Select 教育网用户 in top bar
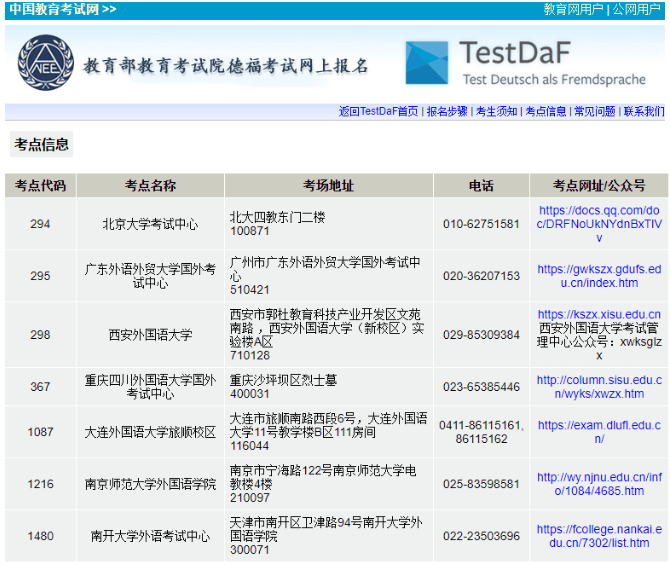This screenshot has width=670, height=565. (573, 9)
